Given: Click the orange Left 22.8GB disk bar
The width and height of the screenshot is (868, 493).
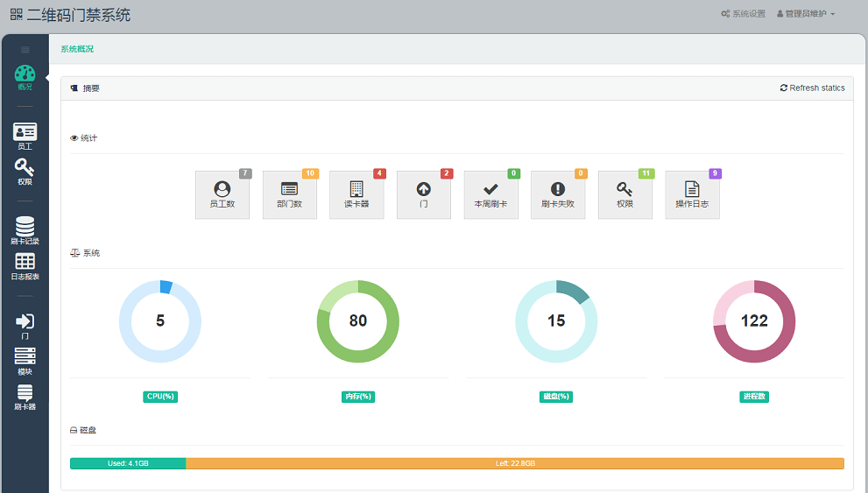Looking at the screenshot, I should [515, 463].
